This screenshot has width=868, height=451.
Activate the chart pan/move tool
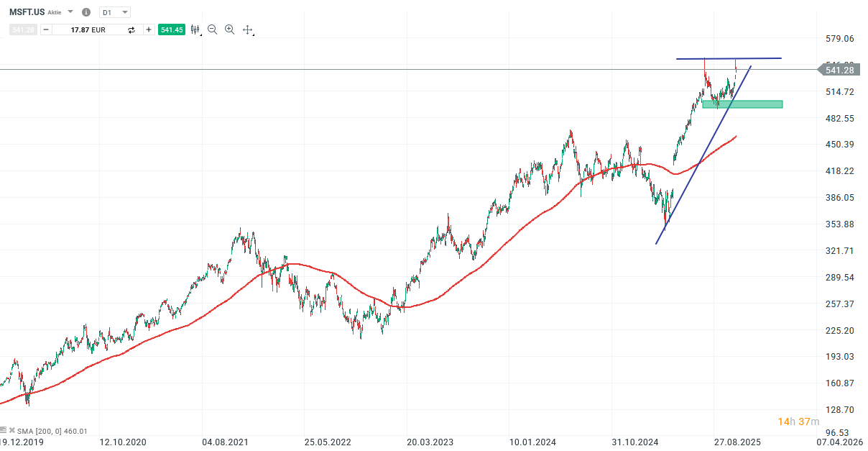247,29
